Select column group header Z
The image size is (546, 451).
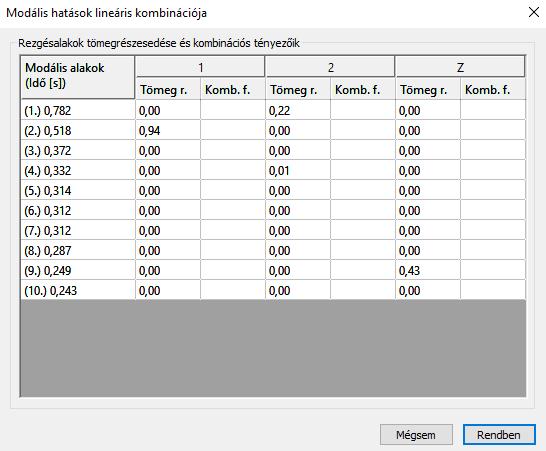pyautogui.click(x=460, y=67)
